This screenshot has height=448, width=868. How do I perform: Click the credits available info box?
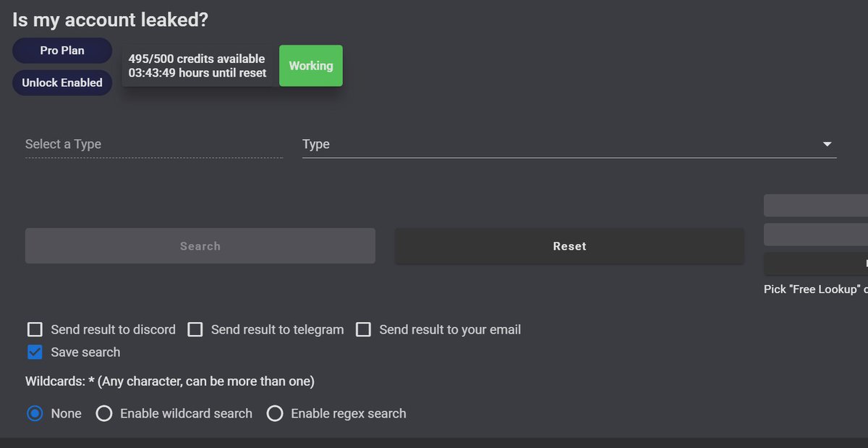click(197, 65)
